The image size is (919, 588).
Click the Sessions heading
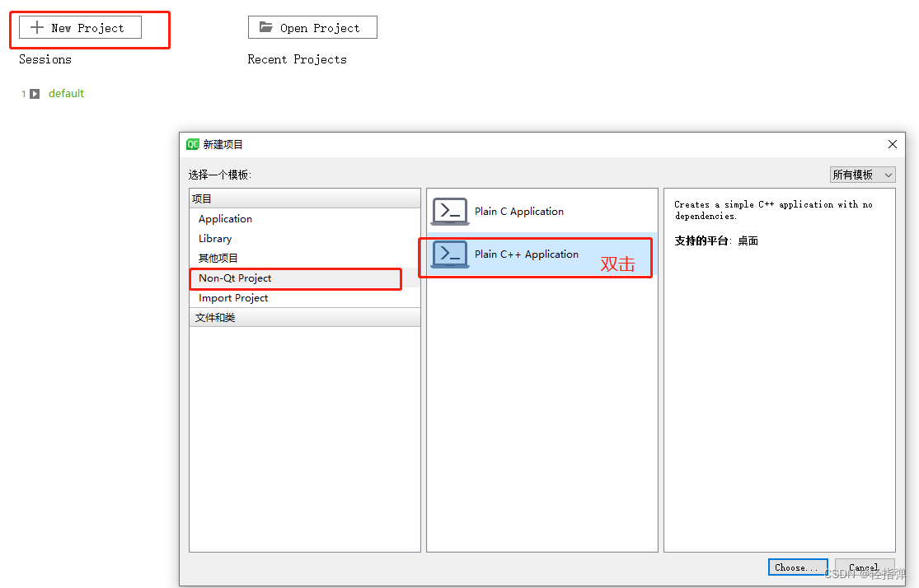point(45,59)
